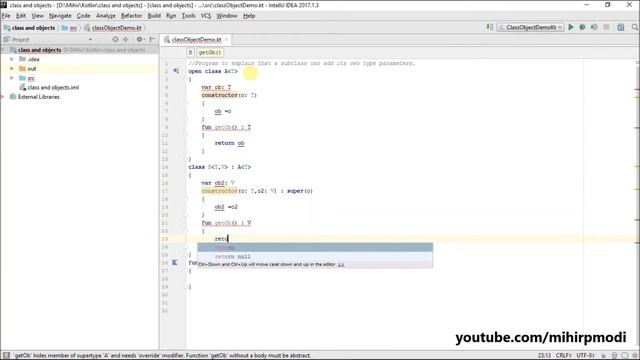640x360 pixels.
Task: Expand the out folder
Action: coord(12,69)
